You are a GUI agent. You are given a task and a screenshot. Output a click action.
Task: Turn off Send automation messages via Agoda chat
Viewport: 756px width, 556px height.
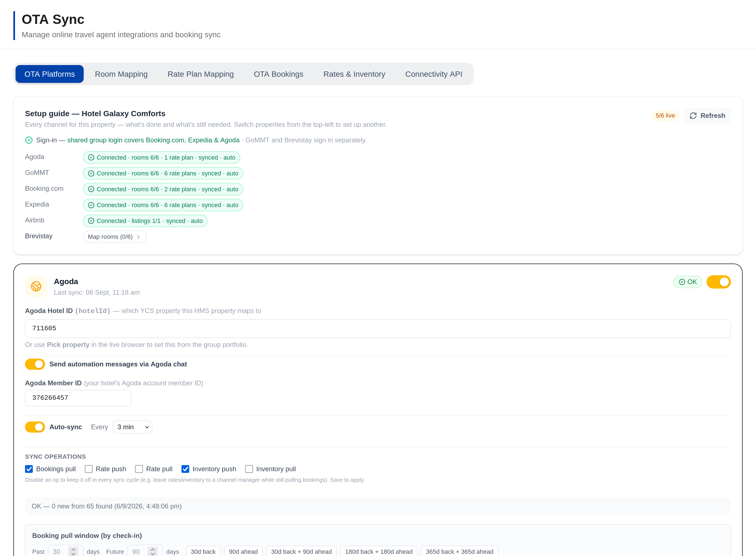35,364
